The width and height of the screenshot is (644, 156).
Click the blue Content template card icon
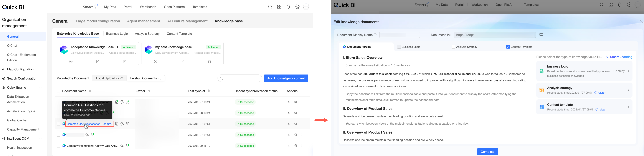pos(542,107)
